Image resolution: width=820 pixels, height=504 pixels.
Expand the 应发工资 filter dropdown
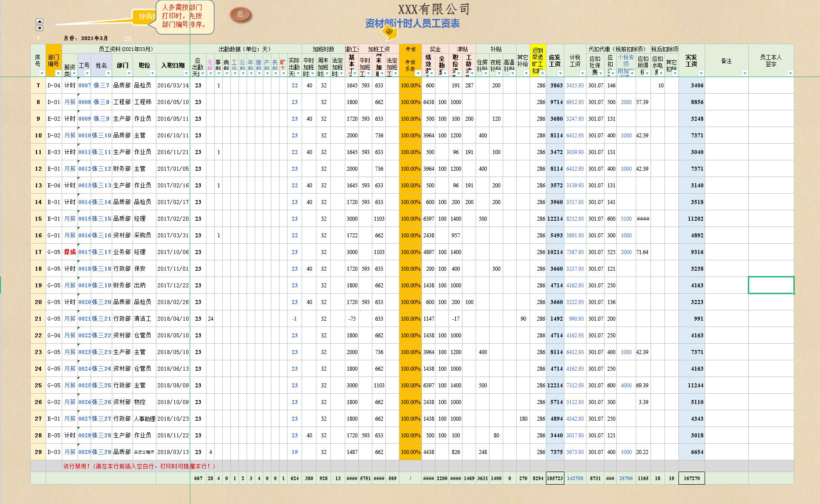coord(560,73)
